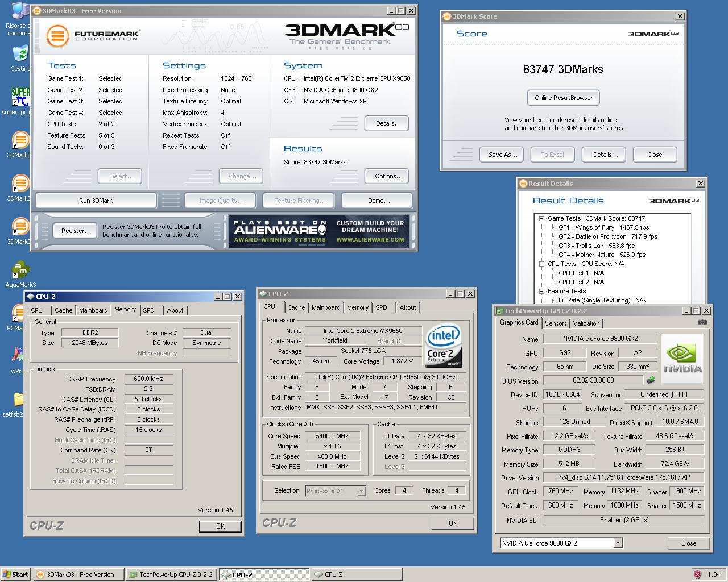Open the Cestino recycle bin icon
The image size is (728, 582).
tap(20, 55)
